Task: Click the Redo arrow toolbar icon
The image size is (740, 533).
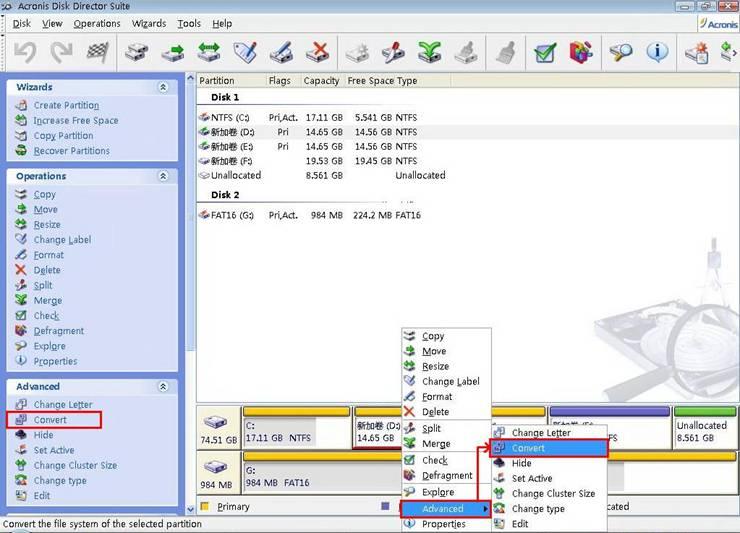Action: pos(61,51)
